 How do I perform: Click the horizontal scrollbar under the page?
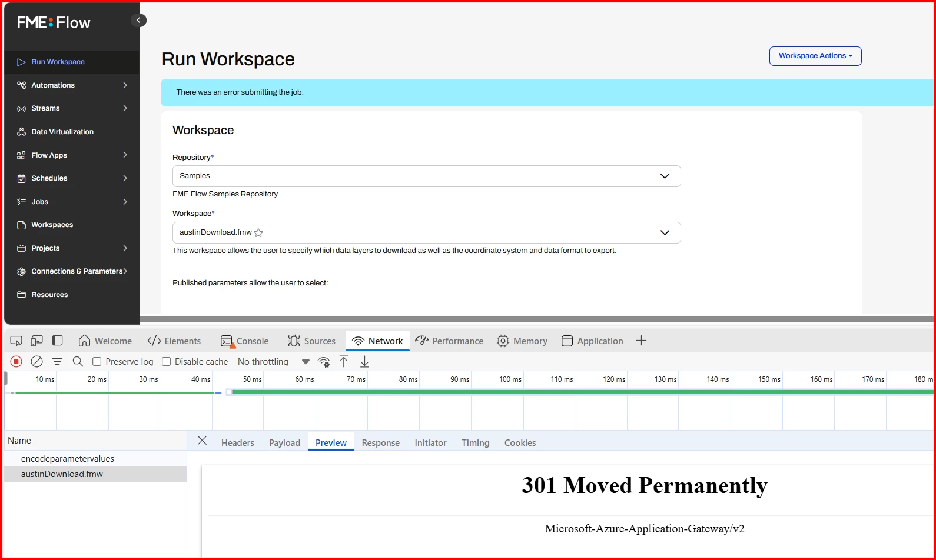point(536,319)
